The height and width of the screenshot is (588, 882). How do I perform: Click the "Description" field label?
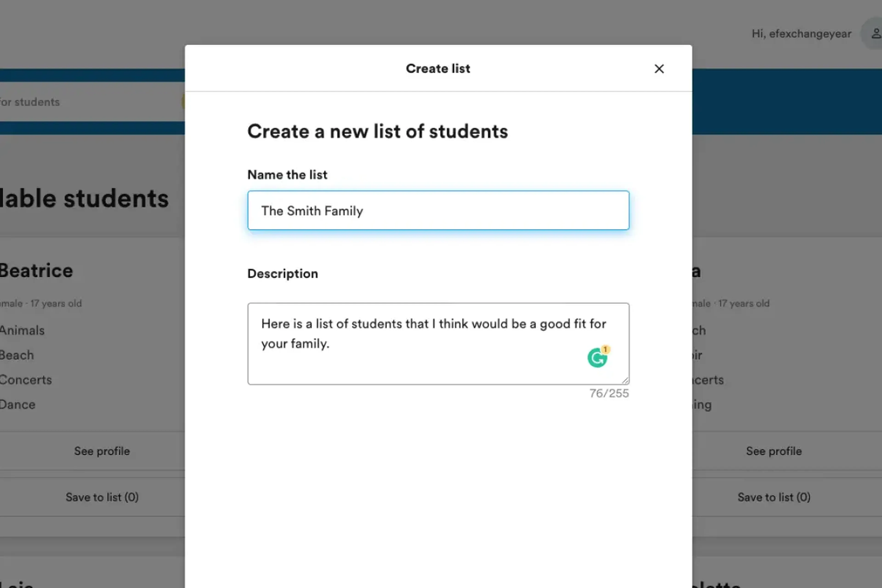282,274
